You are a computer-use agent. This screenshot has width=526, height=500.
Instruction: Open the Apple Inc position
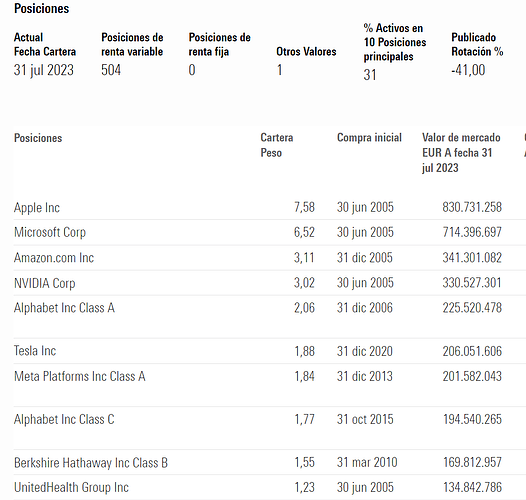tap(37, 208)
